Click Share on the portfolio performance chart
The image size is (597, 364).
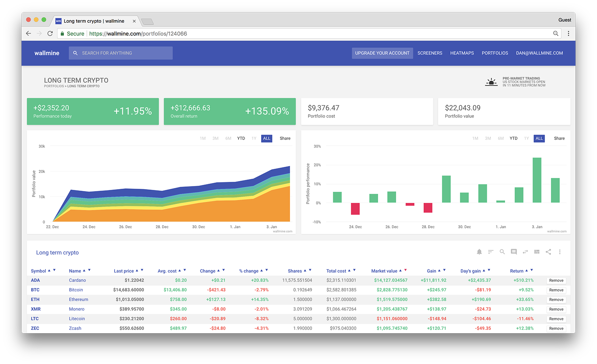pyautogui.click(x=559, y=138)
